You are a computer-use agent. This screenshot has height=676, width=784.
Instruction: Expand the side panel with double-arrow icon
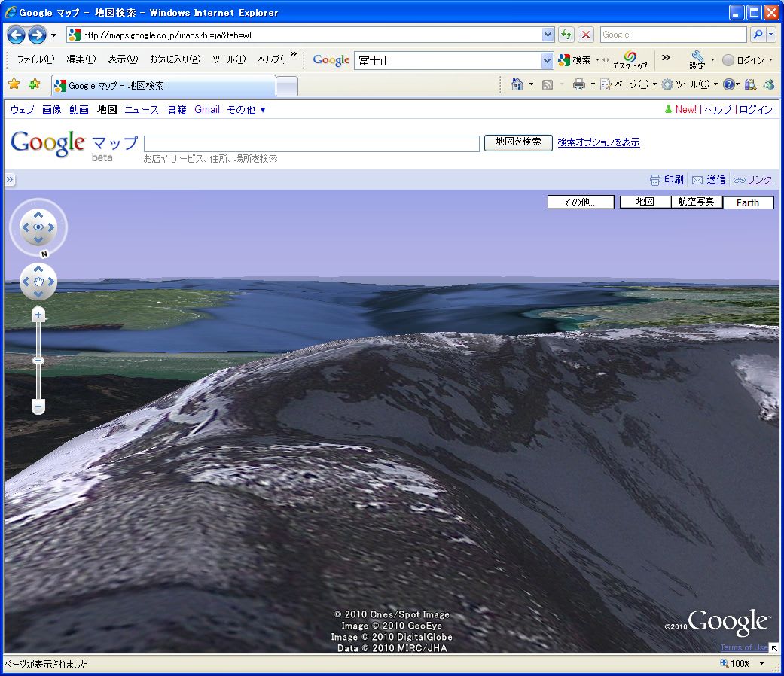(x=10, y=180)
